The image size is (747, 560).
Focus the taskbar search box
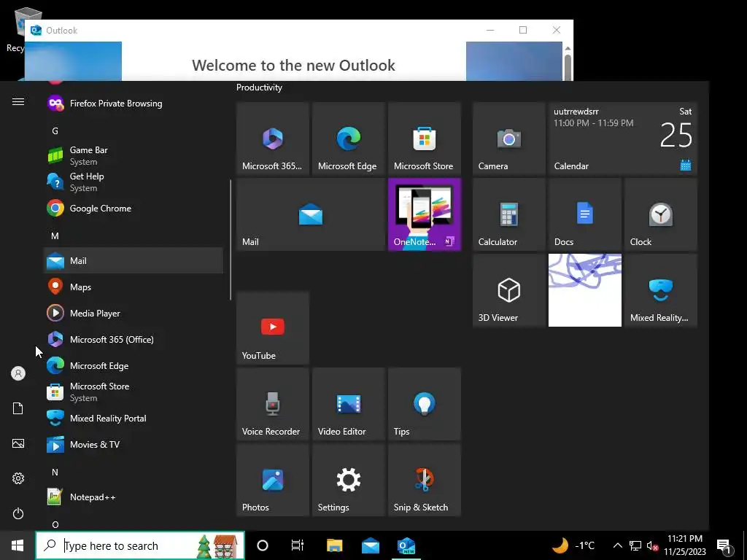click(x=140, y=545)
